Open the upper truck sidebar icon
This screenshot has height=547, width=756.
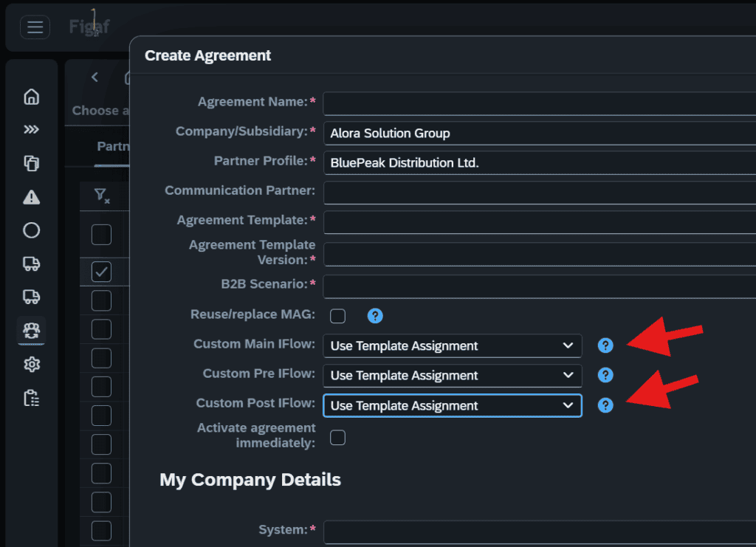point(31,264)
